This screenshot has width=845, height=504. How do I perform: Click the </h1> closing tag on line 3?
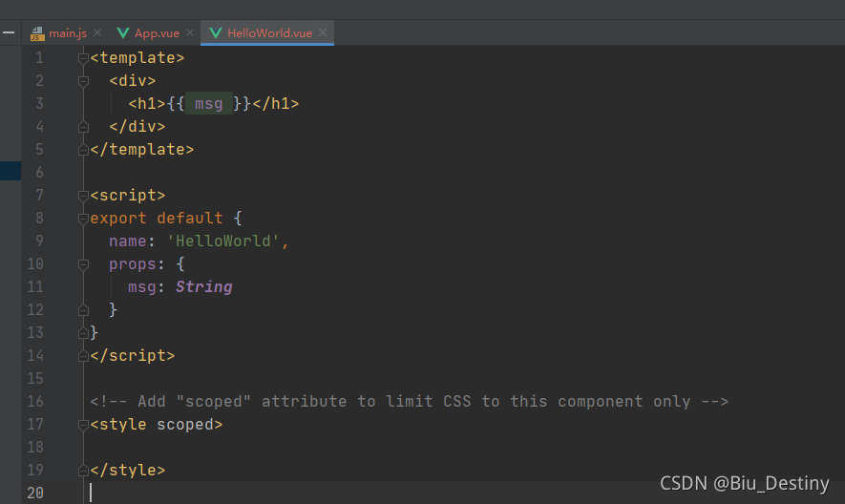(x=275, y=103)
